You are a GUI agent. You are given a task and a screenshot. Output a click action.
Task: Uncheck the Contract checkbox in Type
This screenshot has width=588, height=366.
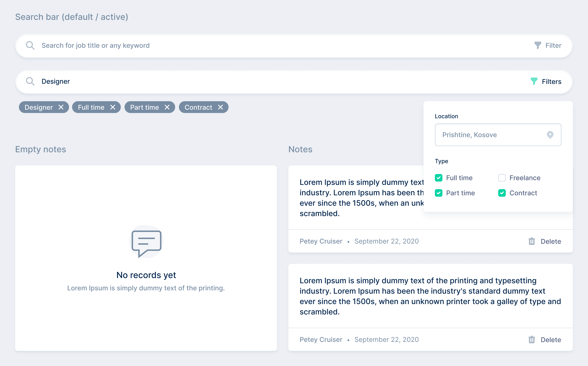pos(502,193)
